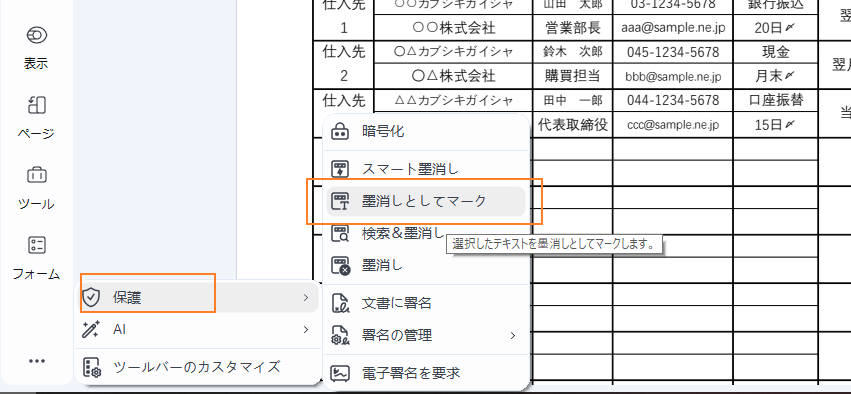Viewport: 851px width, 394px height.
Task: Click the 署名の管理 gear document icon
Action: 340,335
